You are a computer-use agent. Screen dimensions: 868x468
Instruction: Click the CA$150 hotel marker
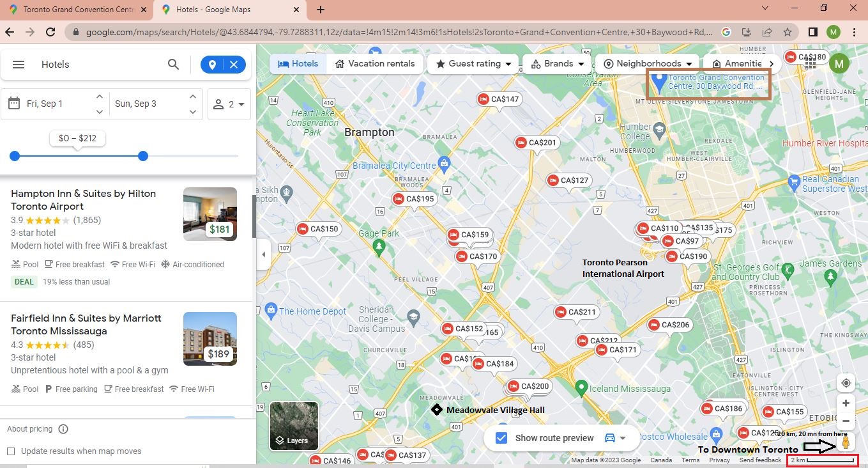318,229
